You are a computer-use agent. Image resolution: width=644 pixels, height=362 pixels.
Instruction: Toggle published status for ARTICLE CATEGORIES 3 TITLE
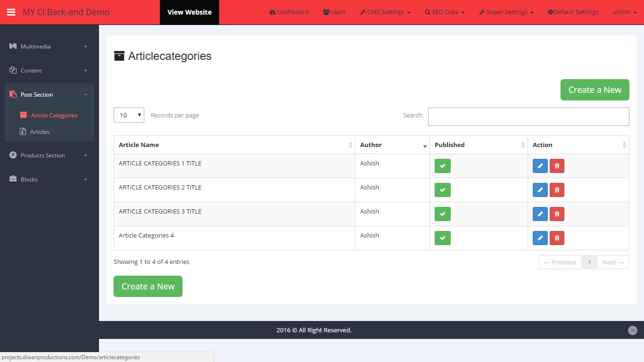(442, 214)
